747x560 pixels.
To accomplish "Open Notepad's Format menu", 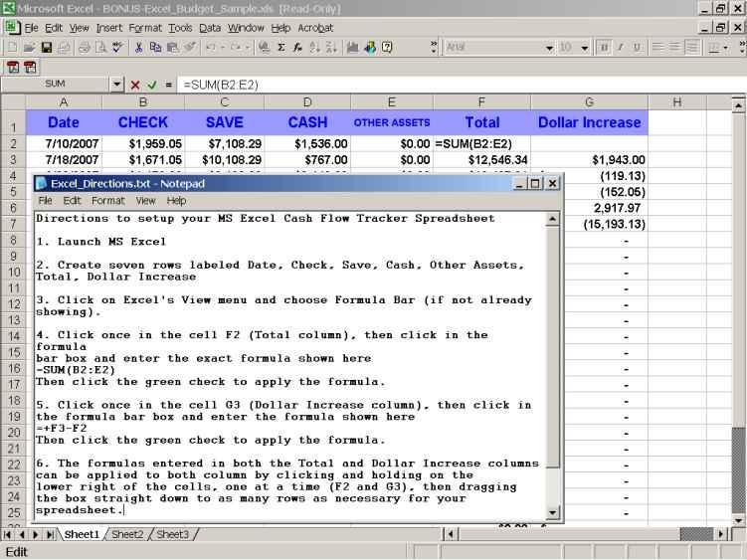I will (107, 201).
